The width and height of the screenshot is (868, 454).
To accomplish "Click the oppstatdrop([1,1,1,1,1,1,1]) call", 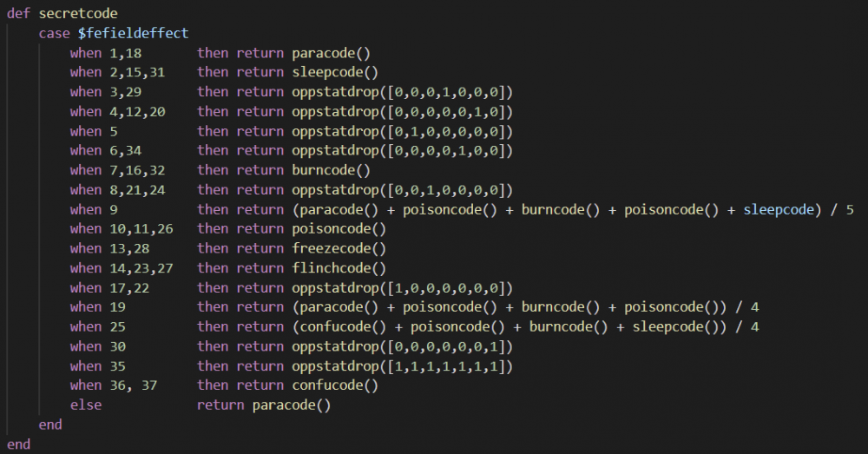I will pyautogui.click(x=403, y=365).
